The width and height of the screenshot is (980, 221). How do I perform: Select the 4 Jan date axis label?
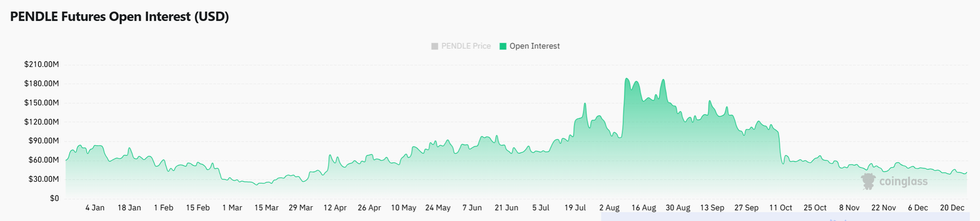point(95,208)
